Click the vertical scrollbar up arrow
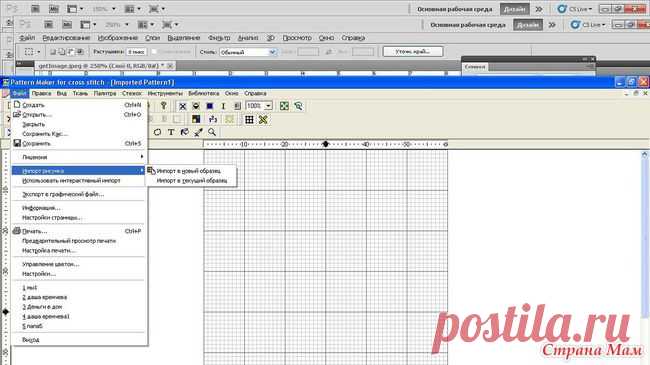 click(x=644, y=154)
